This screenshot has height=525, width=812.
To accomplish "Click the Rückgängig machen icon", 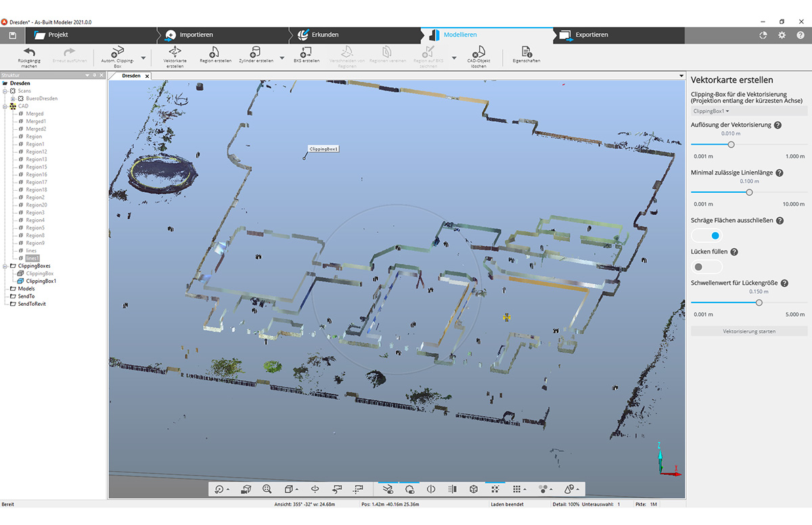I will [28, 53].
